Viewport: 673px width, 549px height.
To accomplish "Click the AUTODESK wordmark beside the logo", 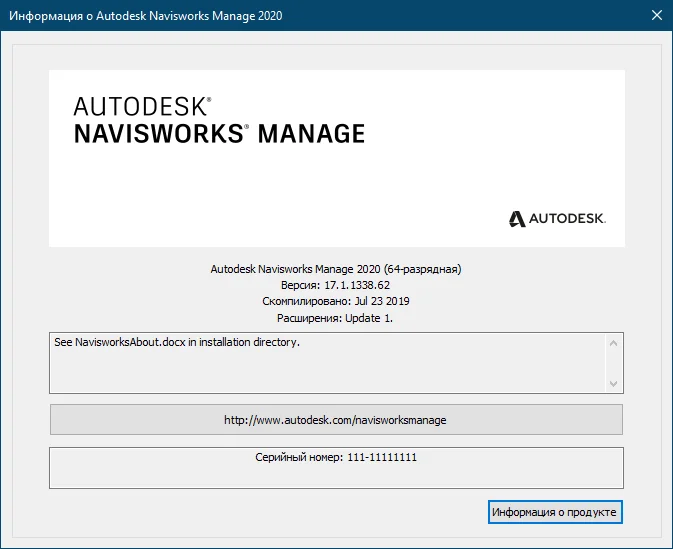I will click(566, 218).
